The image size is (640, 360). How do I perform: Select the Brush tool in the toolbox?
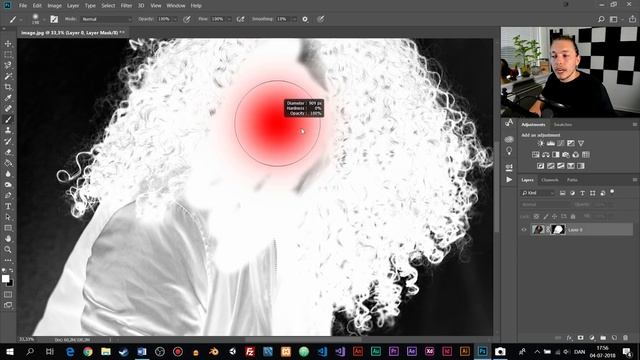8,120
